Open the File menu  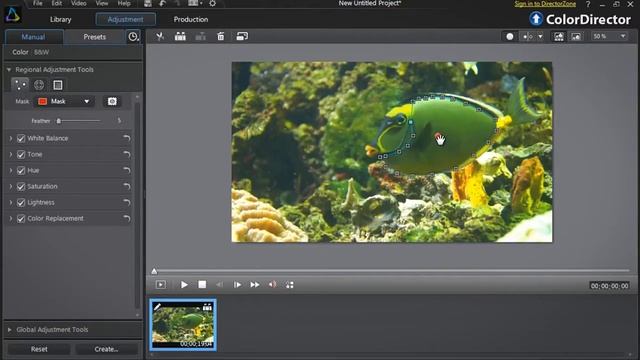coord(38,3)
